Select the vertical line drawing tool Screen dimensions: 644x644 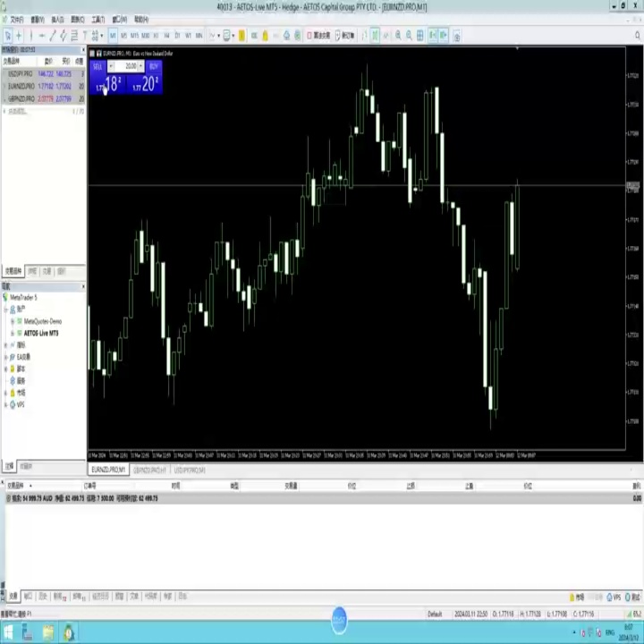(30, 36)
